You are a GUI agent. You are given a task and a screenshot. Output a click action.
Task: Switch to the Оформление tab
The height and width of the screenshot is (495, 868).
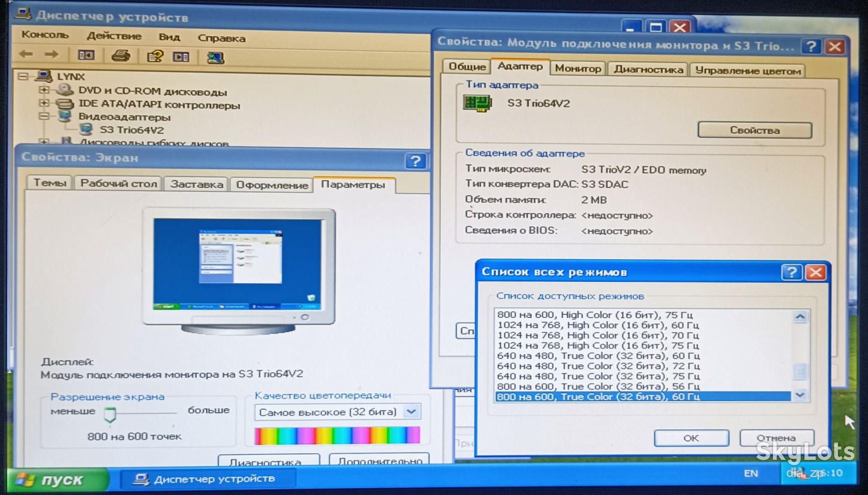pyautogui.click(x=272, y=185)
